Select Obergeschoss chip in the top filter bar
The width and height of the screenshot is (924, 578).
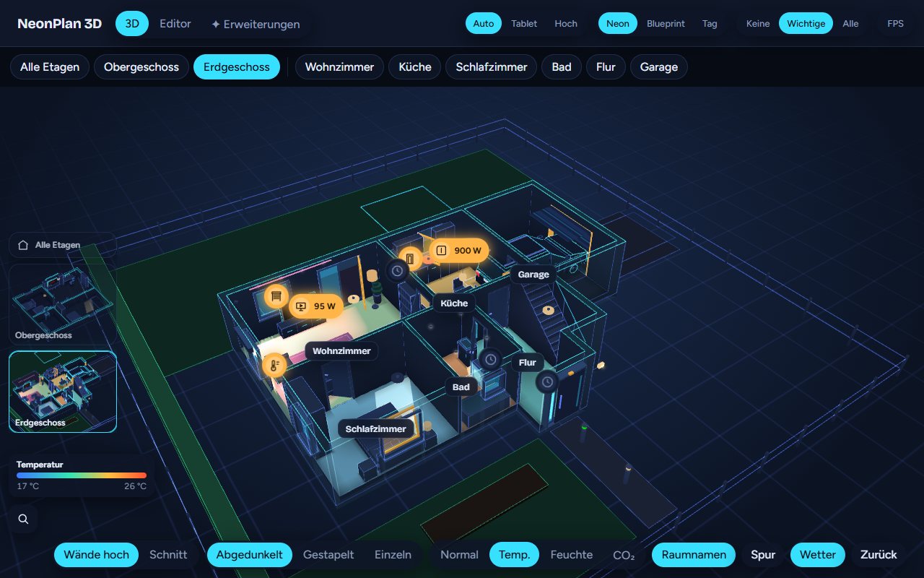click(141, 67)
